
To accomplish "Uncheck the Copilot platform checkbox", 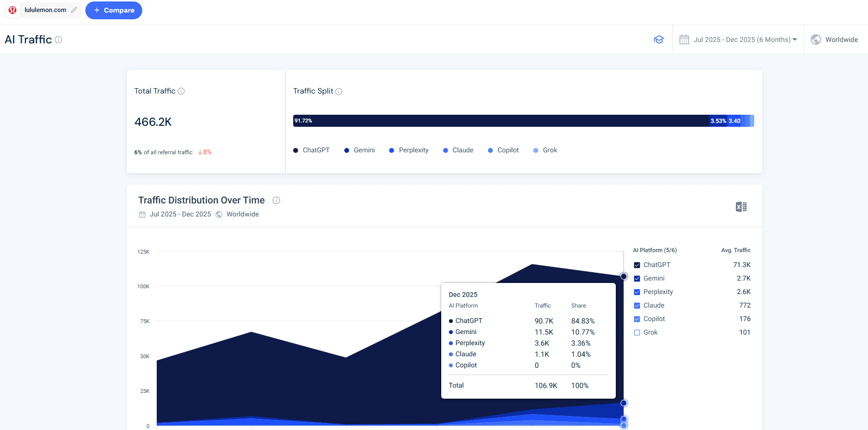I will point(637,319).
